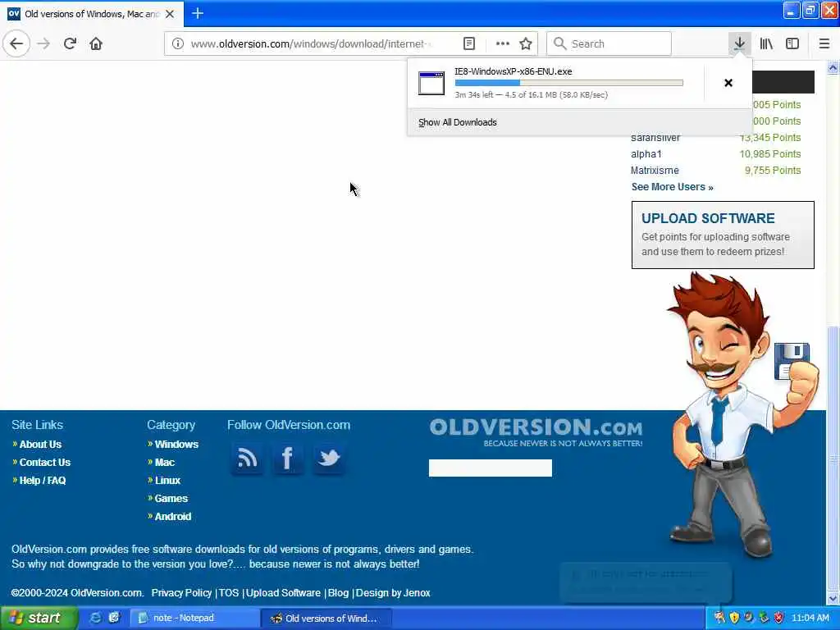Open the Blog footer link
840x630 pixels.
(338, 593)
